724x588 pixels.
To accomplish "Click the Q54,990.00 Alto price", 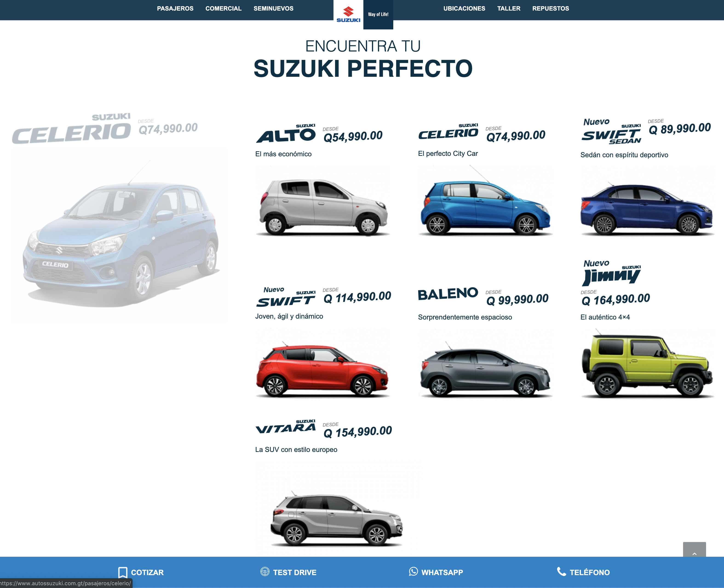I will 353,137.
